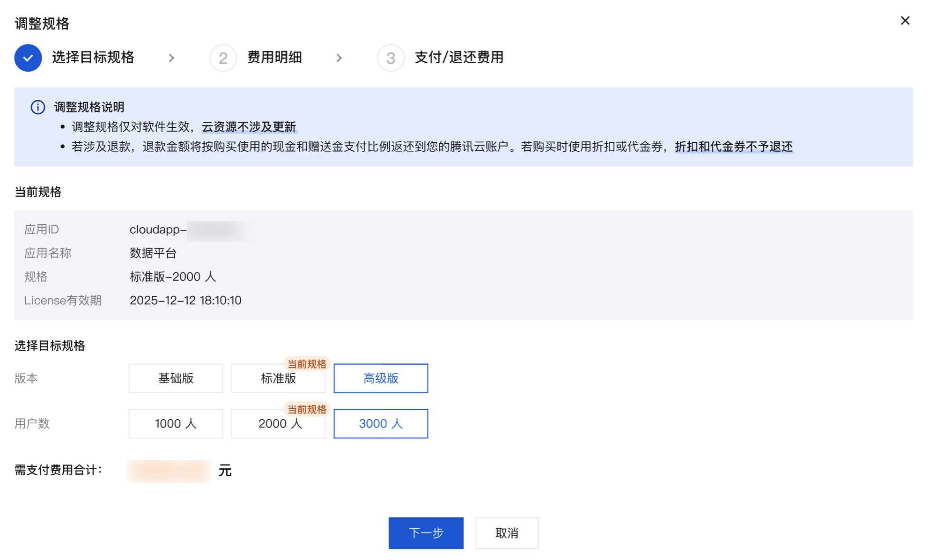Go to the 费用明细 step label

coord(274,58)
